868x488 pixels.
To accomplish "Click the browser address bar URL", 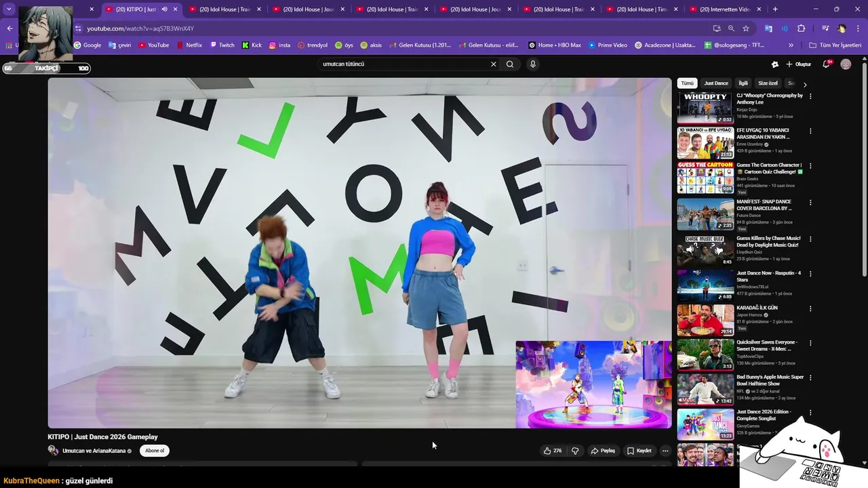I will pos(140,28).
